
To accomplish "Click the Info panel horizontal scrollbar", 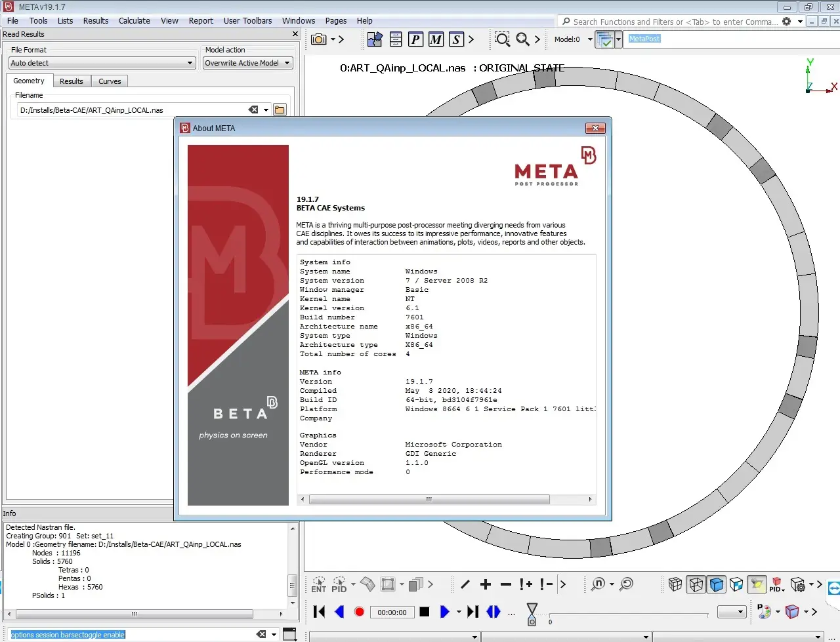I will click(x=135, y=614).
